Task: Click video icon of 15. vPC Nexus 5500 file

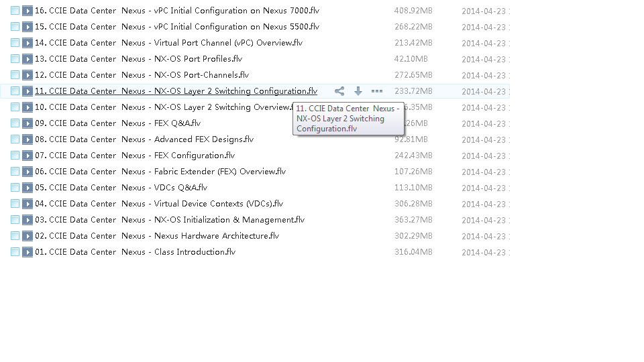Action: (x=28, y=27)
